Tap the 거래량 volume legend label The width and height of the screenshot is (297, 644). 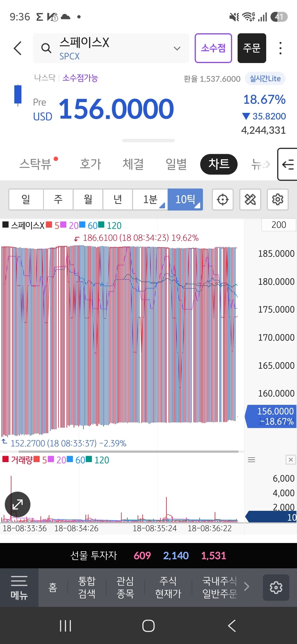[22, 460]
